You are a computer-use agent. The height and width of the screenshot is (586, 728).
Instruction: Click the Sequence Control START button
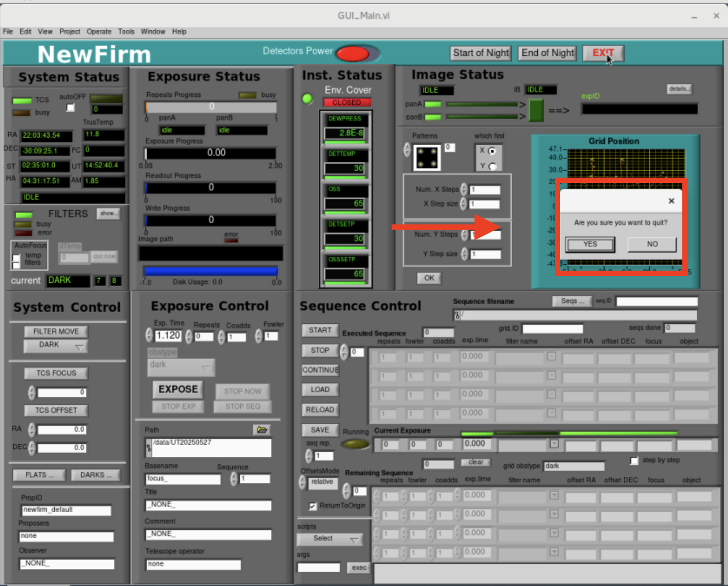tap(320, 330)
